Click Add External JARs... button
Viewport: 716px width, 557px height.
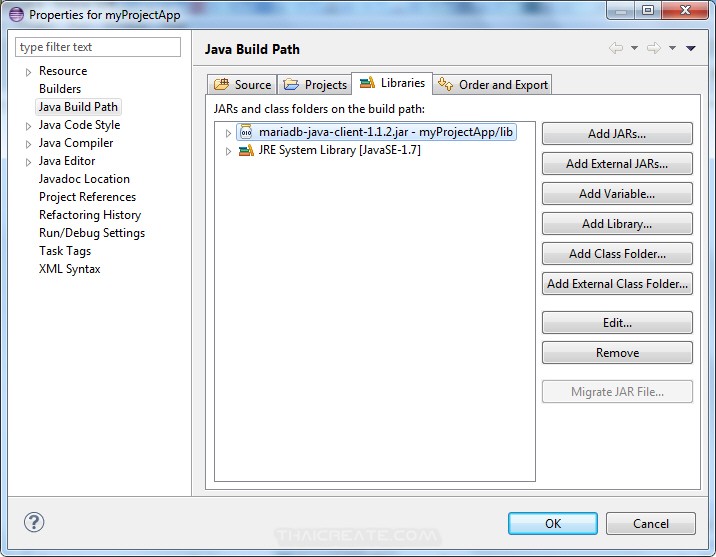617,164
